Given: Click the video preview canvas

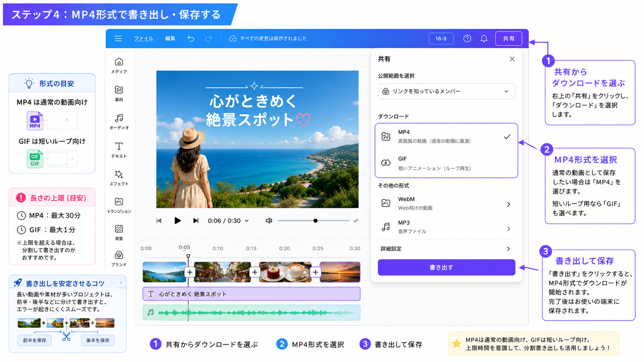Looking at the screenshot, I should pos(257,139).
